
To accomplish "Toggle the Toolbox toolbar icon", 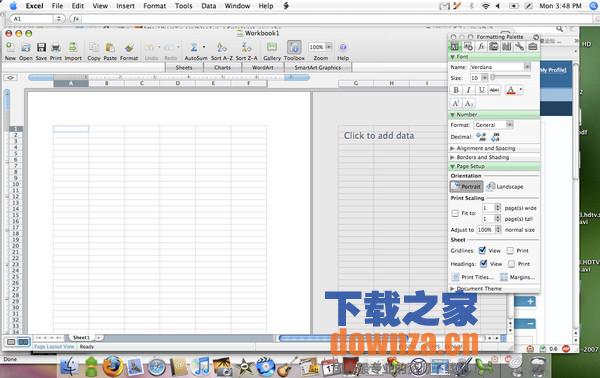I will [x=294, y=47].
